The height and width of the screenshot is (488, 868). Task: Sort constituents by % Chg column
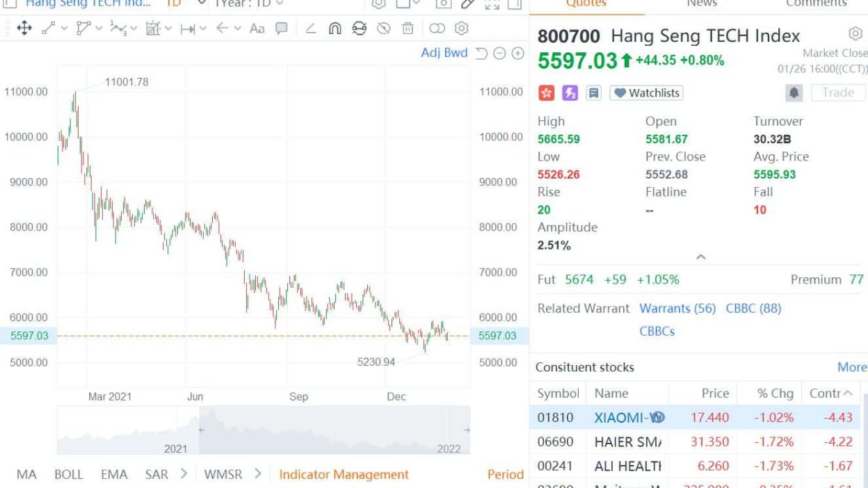(775, 393)
